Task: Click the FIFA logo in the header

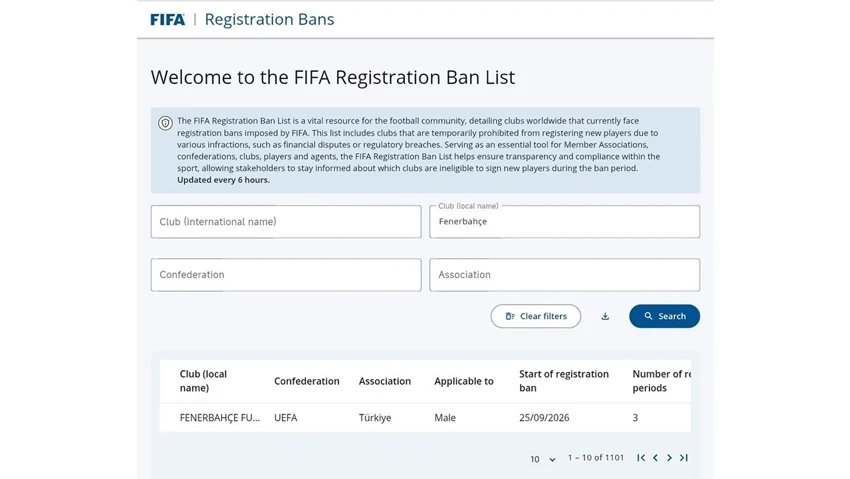Action: pyautogui.click(x=168, y=20)
